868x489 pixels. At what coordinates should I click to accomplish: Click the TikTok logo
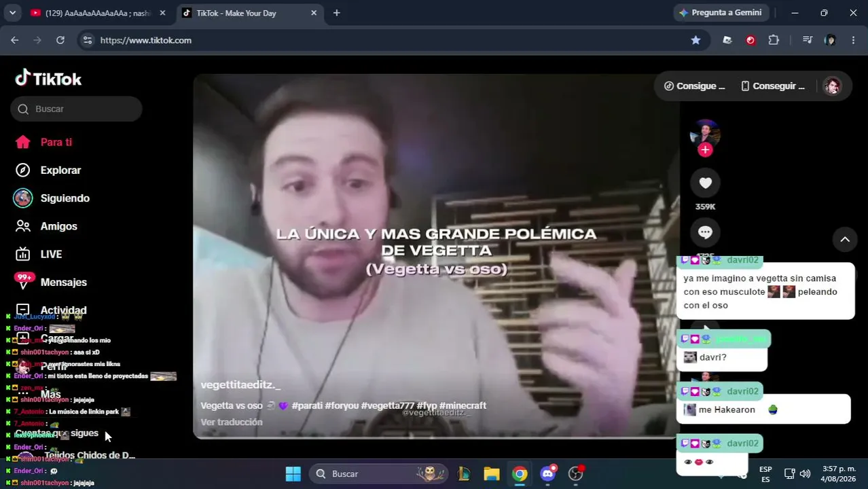point(48,79)
